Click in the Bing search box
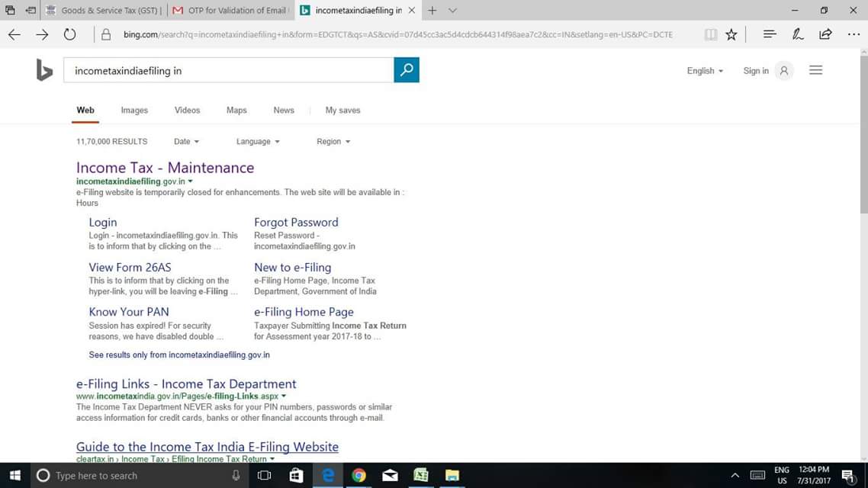 [x=229, y=70]
